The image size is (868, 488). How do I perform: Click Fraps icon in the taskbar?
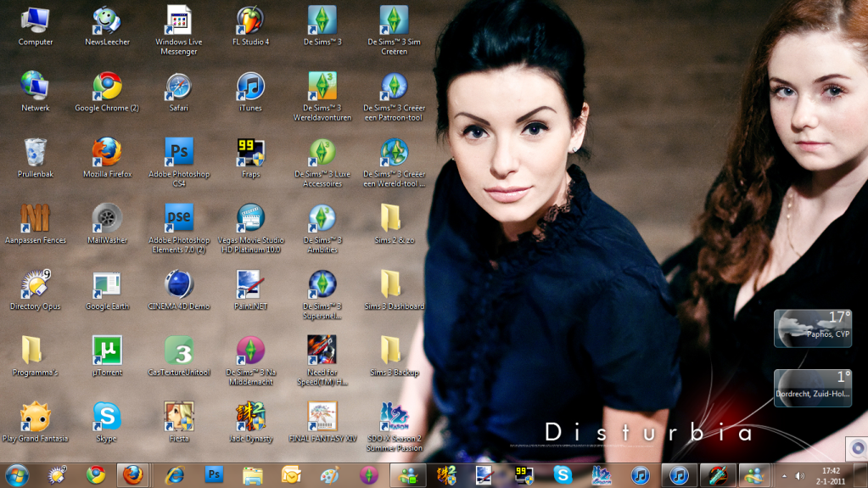click(x=524, y=474)
